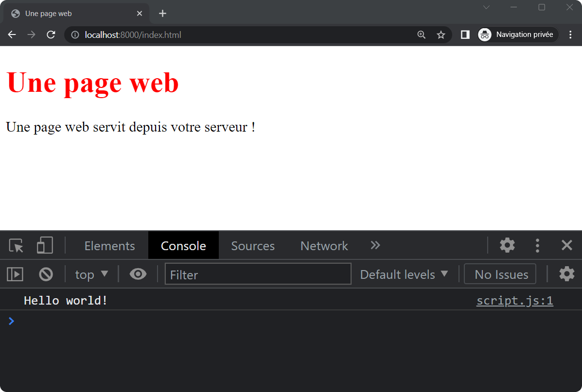
Task: Open the zoom magnifier in address bar
Action: click(x=421, y=35)
